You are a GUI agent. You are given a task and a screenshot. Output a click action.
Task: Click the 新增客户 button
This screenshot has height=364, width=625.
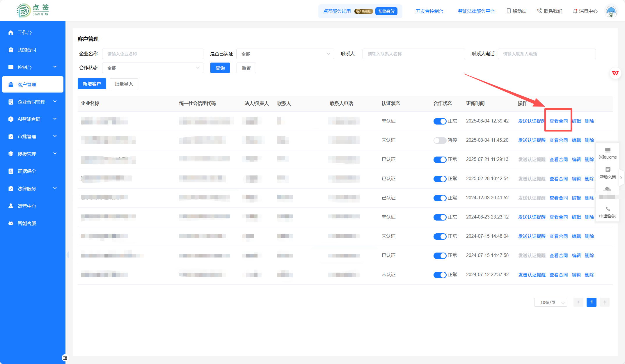(x=92, y=84)
